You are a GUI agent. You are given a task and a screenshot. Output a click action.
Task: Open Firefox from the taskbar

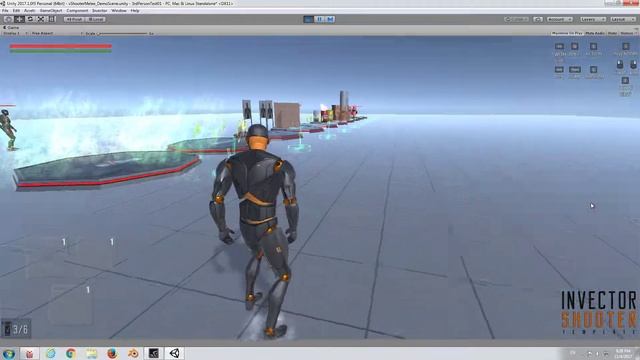pos(112,353)
